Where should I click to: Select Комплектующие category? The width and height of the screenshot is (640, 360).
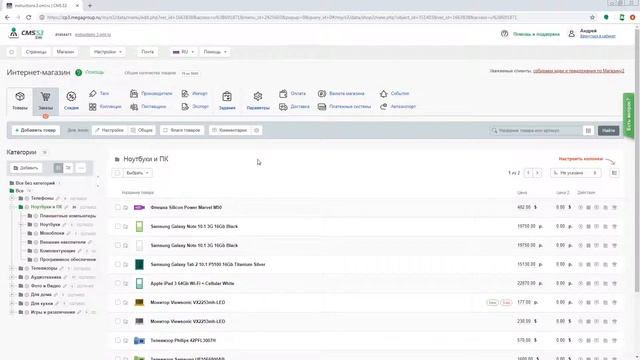click(58, 251)
